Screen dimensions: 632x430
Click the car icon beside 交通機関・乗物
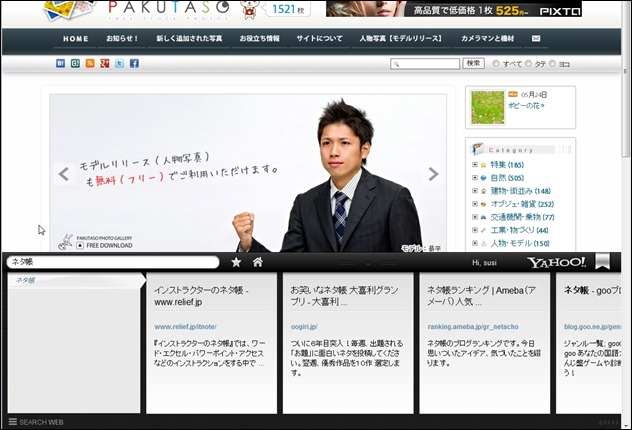483,217
